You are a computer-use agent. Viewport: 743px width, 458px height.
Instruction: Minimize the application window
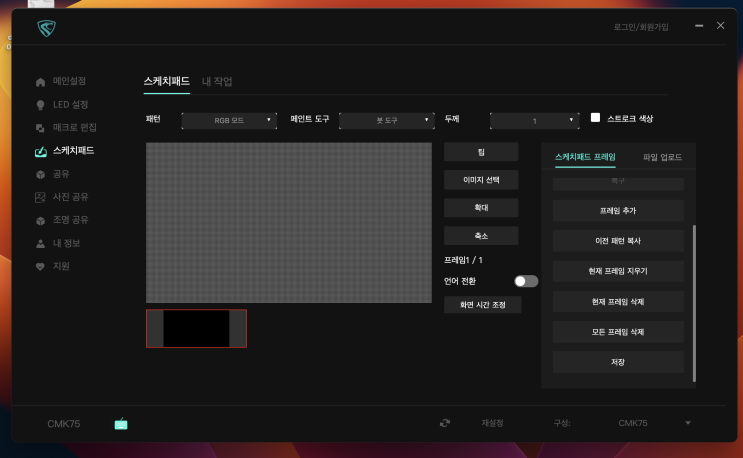pos(699,26)
